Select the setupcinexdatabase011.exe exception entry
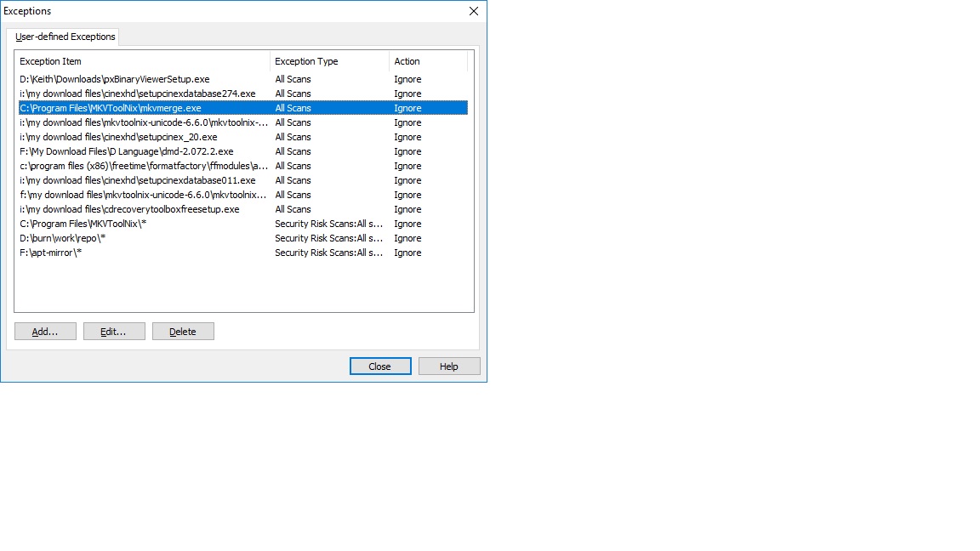 (137, 180)
